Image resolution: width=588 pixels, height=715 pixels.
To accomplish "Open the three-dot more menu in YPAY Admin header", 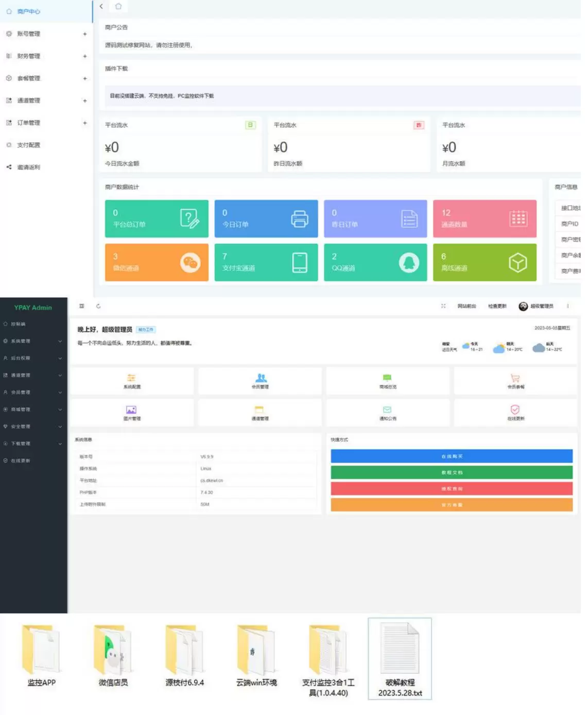I will pos(568,307).
